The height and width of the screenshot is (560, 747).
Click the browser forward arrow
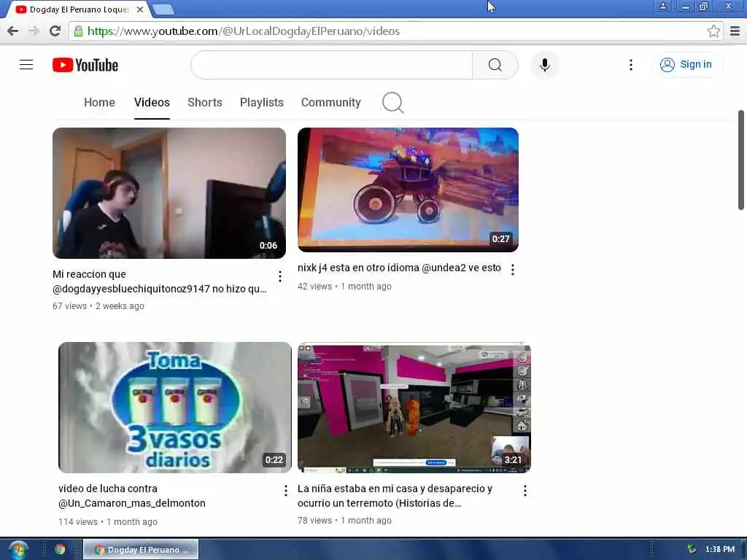click(x=34, y=31)
